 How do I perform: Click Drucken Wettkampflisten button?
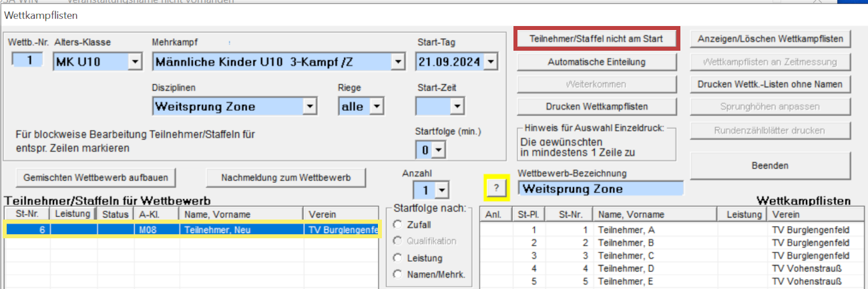click(x=596, y=106)
